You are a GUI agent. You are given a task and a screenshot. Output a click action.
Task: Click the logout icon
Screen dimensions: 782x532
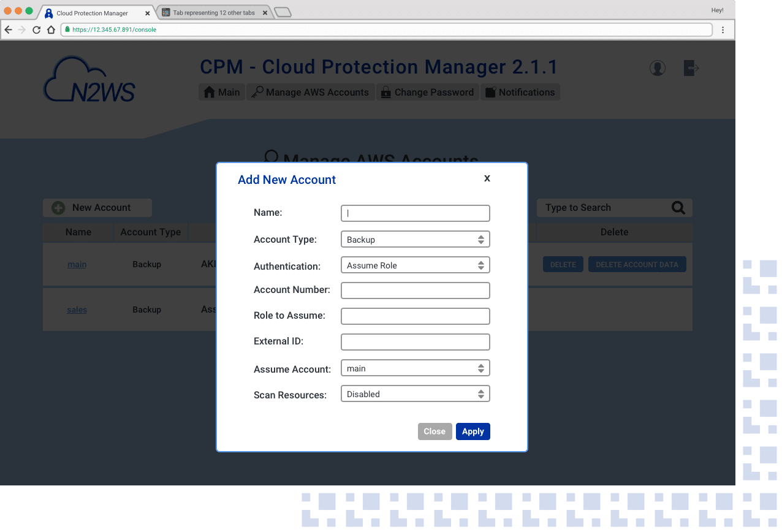tap(691, 68)
